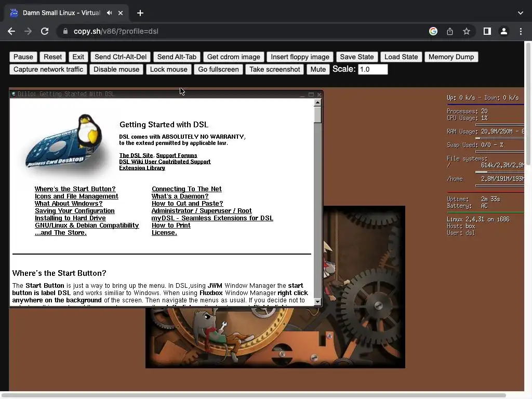Follow Connecting To The Net link
532x399 pixels.
point(187,189)
